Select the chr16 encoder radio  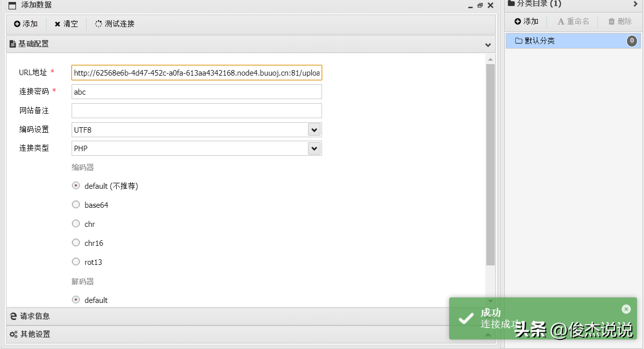[76, 242]
